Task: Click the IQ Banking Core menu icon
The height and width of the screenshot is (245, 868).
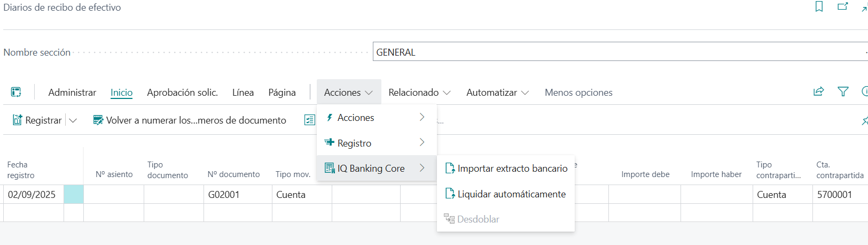Action: pyautogui.click(x=330, y=168)
